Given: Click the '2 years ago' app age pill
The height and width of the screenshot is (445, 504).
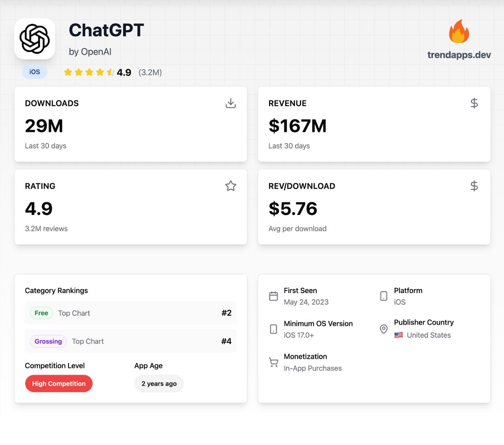Looking at the screenshot, I should click(x=159, y=384).
